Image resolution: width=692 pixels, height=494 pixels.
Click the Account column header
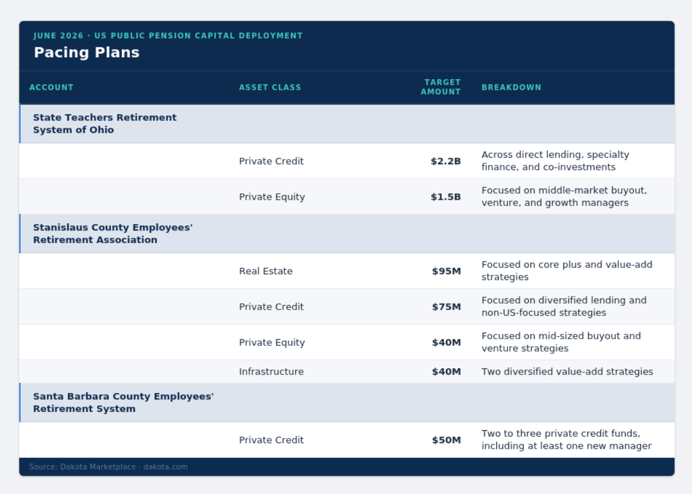pos(51,87)
